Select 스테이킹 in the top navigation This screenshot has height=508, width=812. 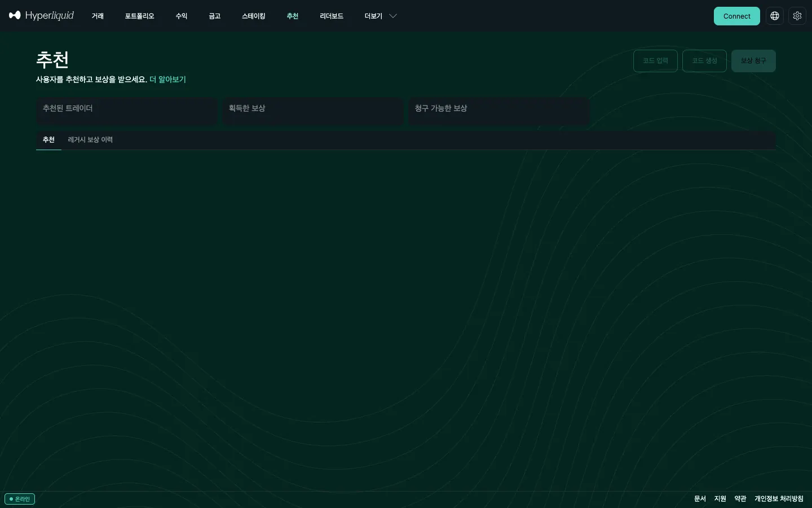253,16
